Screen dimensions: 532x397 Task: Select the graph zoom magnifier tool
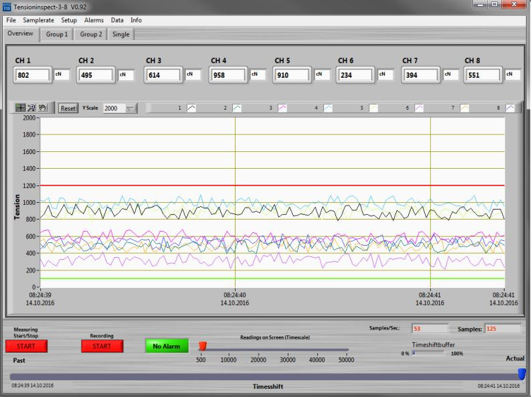tap(31, 107)
